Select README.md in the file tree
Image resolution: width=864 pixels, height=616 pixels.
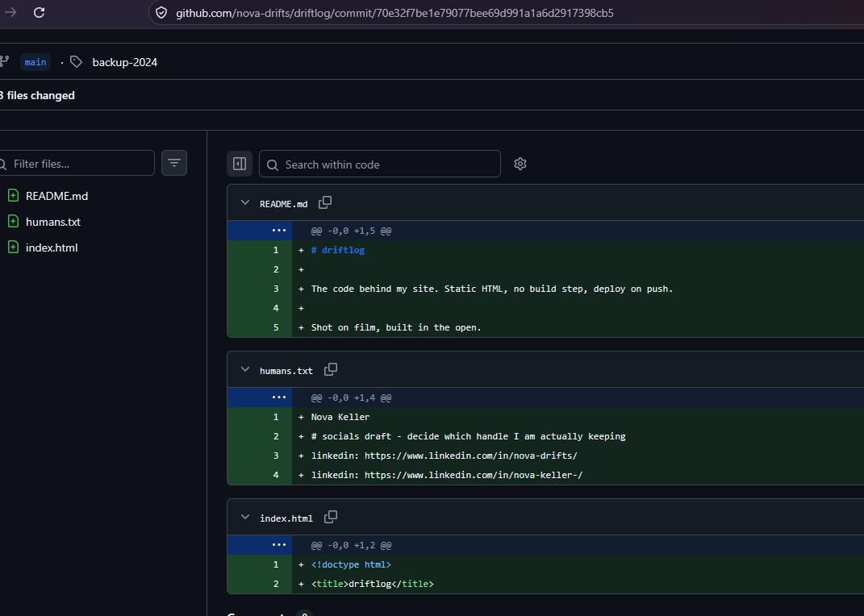pos(56,196)
